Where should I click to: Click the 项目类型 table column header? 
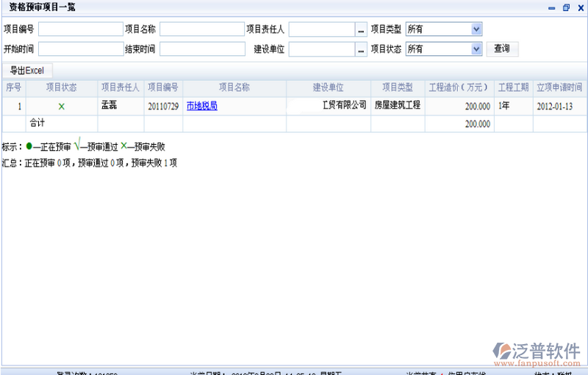(x=398, y=87)
